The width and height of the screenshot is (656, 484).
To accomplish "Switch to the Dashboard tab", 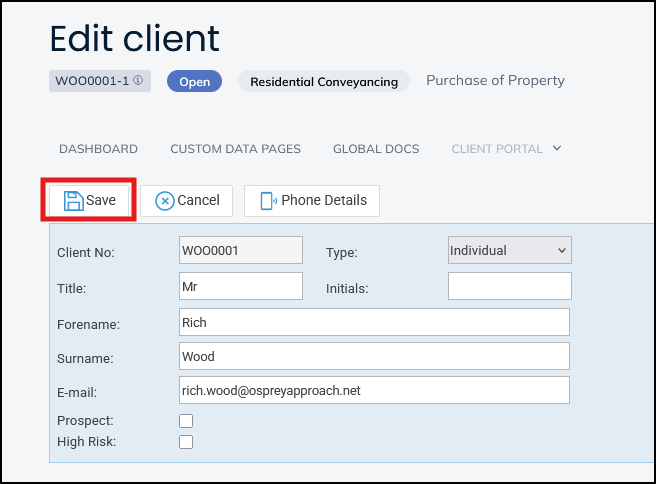I will [98, 149].
